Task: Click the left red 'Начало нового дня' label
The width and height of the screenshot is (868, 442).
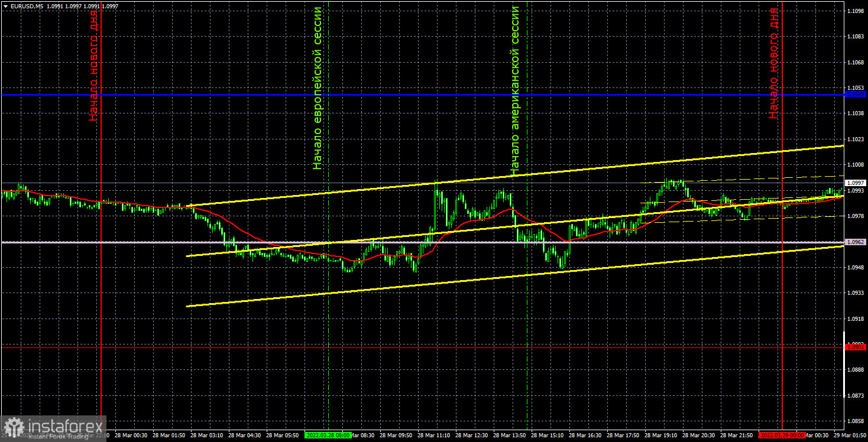Action: click(93, 65)
